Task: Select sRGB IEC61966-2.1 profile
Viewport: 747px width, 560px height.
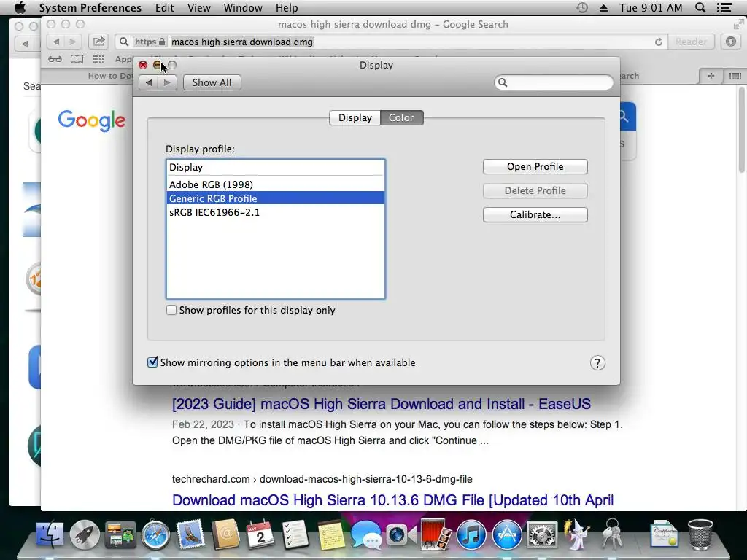Action: [275, 212]
